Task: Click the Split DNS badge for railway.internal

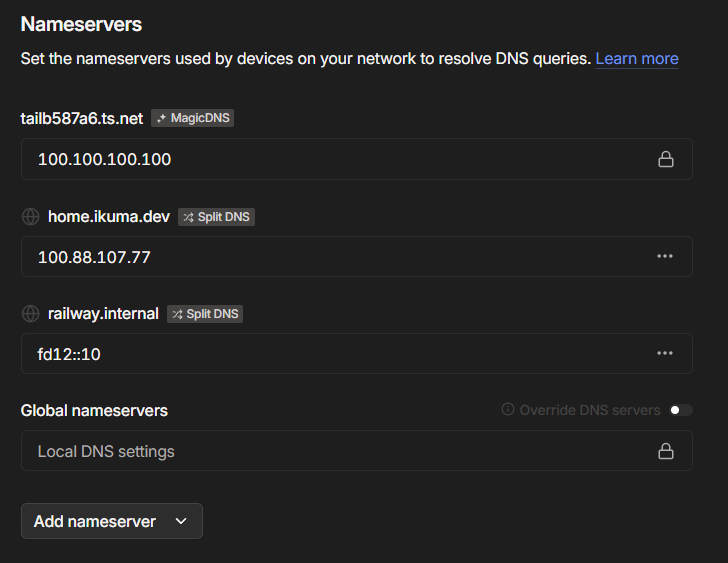Action: point(205,314)
